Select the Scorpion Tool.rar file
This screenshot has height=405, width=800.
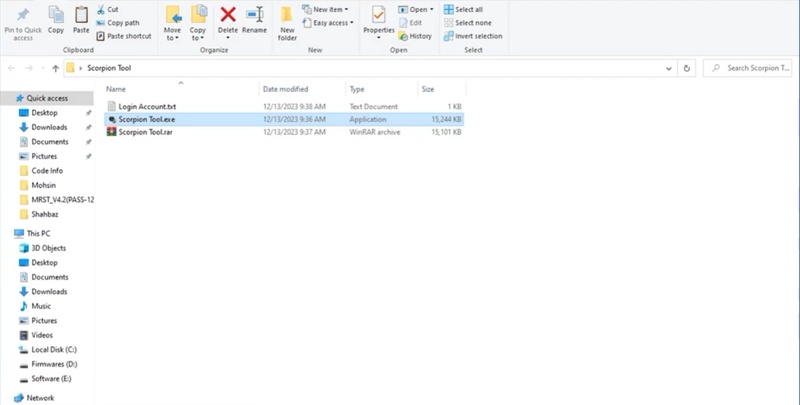point(284,132)
